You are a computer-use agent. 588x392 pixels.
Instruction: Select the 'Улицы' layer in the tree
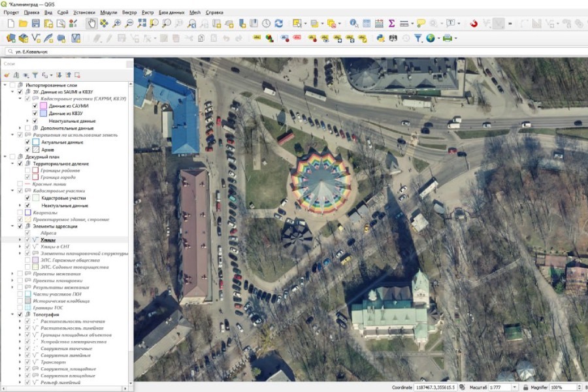pyautogui.click(x=48, y=240)
